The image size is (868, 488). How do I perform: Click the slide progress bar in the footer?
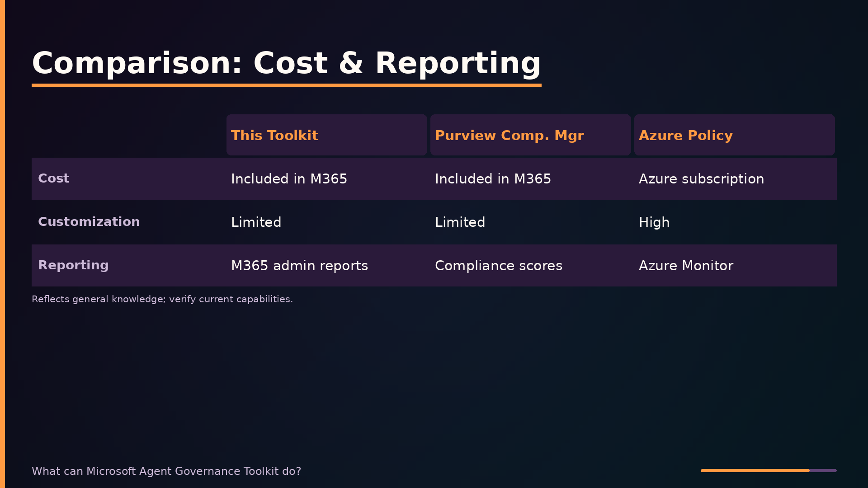tap(769, 471)
